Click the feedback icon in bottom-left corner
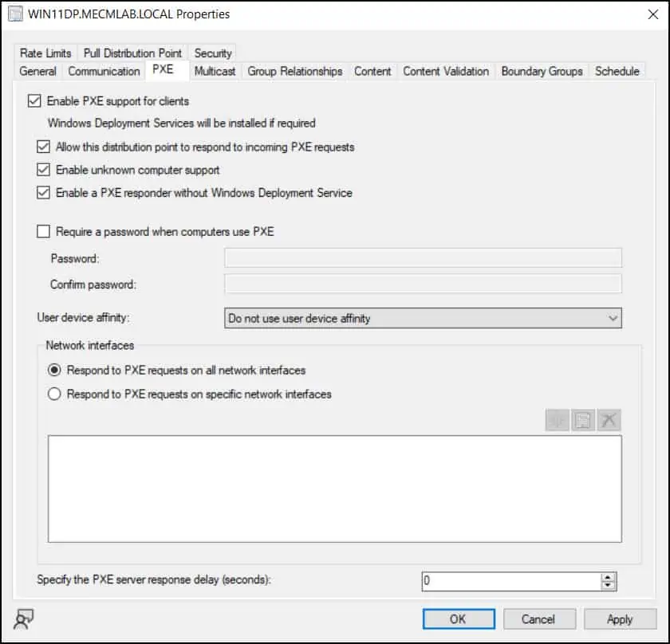The width and height of the screenshot is (670, 644). (x=24, y=620)
